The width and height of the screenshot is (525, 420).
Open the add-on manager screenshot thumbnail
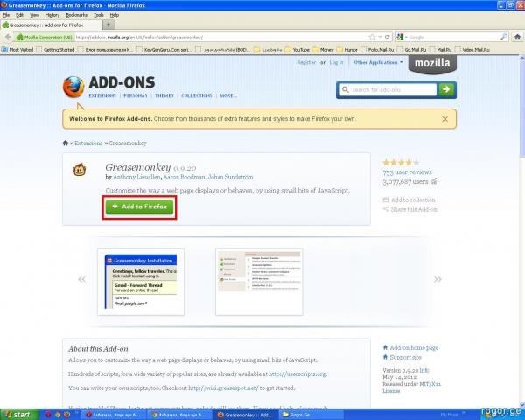click(259, 282)
